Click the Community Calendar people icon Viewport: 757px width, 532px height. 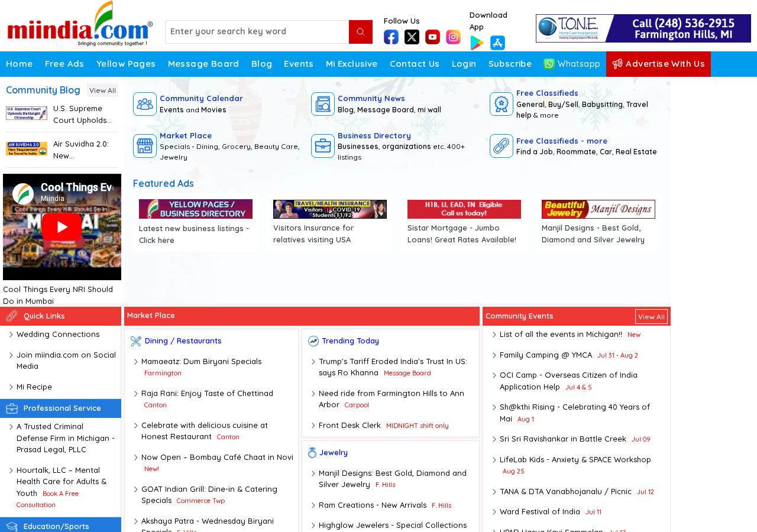145,104
